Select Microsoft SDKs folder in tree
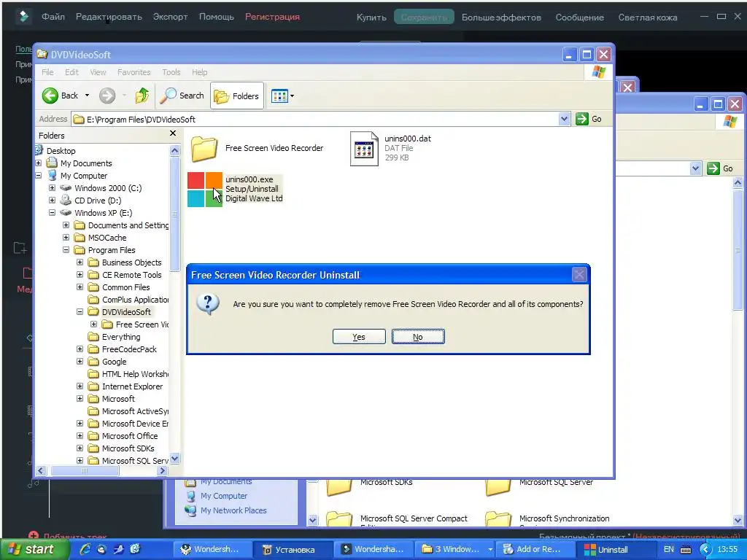Screen dimensions: 747x560 click(x=128, y=448)
